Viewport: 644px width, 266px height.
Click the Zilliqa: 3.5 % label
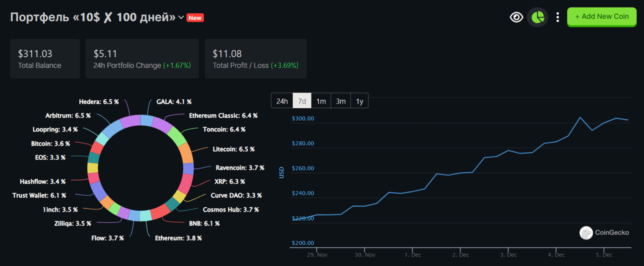(73, 223)
